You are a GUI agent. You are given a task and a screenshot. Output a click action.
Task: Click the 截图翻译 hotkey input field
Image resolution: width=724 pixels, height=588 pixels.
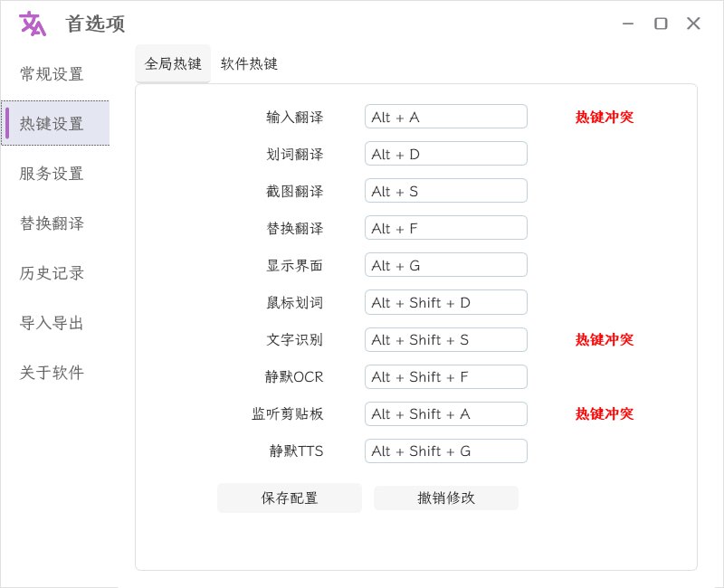coord(445,190)
